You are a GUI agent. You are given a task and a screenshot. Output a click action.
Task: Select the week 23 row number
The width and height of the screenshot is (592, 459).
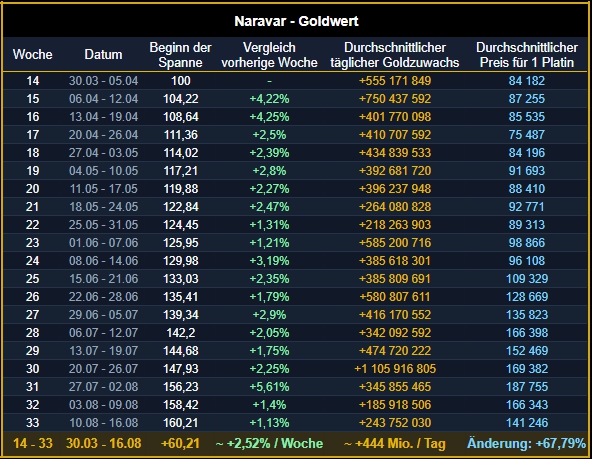click(x=32, y=243)
